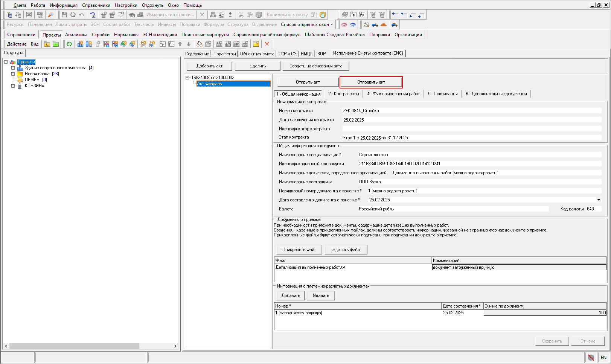
Task: Open the document date dropdown arrow
Action: pyautogui.click(x=599, y=200)
